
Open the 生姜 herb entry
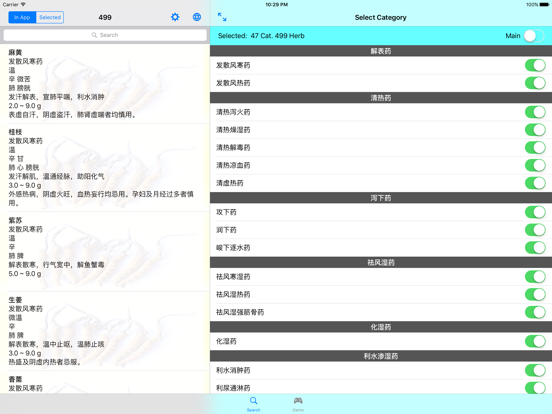click(105, 331)
